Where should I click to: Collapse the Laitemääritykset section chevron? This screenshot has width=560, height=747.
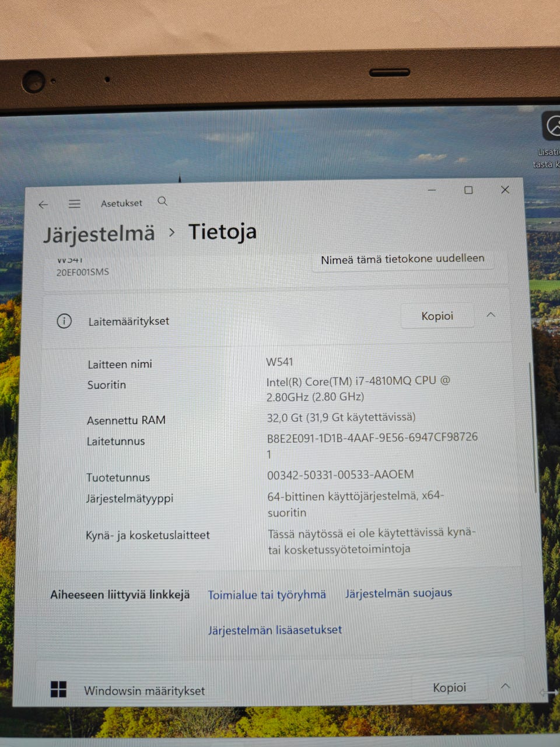[x=491, y=315]
